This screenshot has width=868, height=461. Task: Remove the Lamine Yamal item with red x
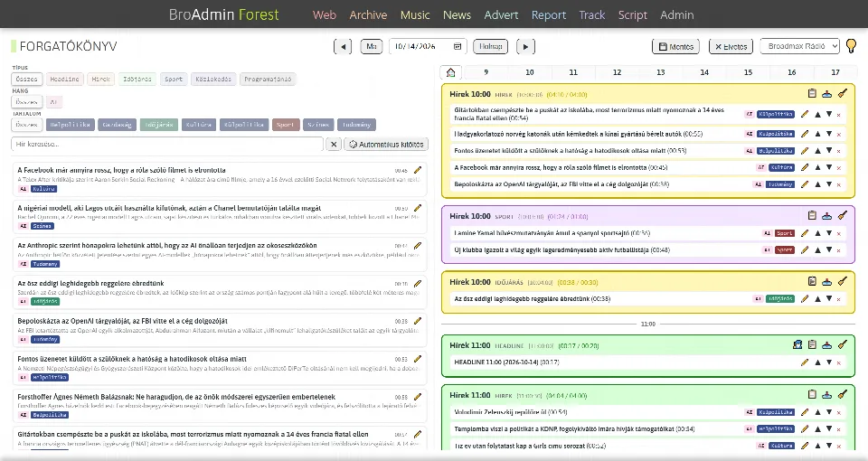839,233
